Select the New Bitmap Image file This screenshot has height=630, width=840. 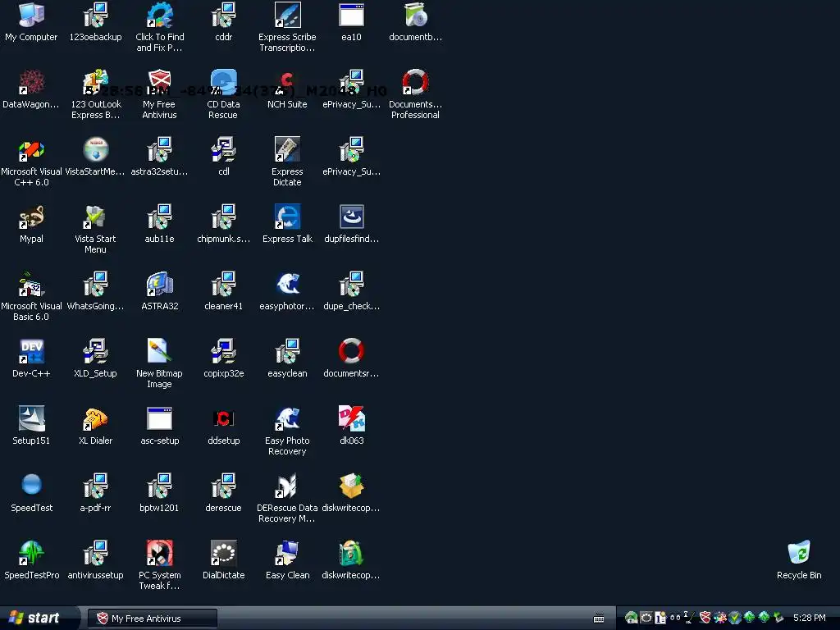pyautogui.click(x=159, y=363)
